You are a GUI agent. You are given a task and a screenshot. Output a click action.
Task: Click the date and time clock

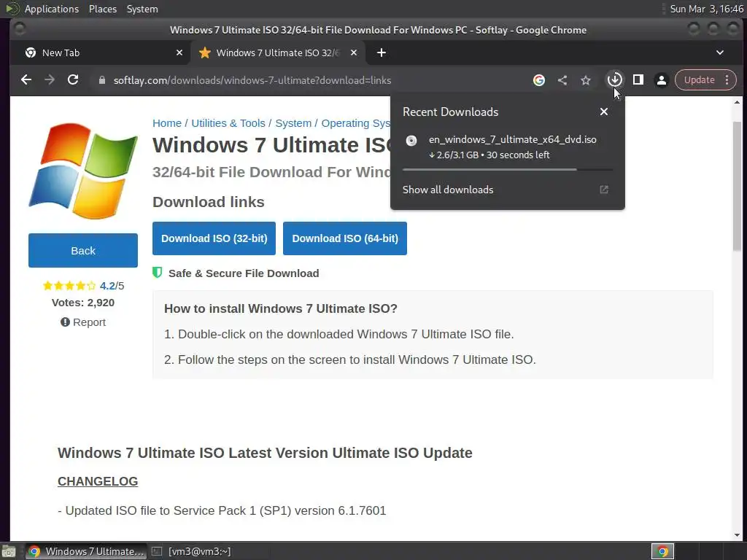pyautogui.click(x=706, y=9)
